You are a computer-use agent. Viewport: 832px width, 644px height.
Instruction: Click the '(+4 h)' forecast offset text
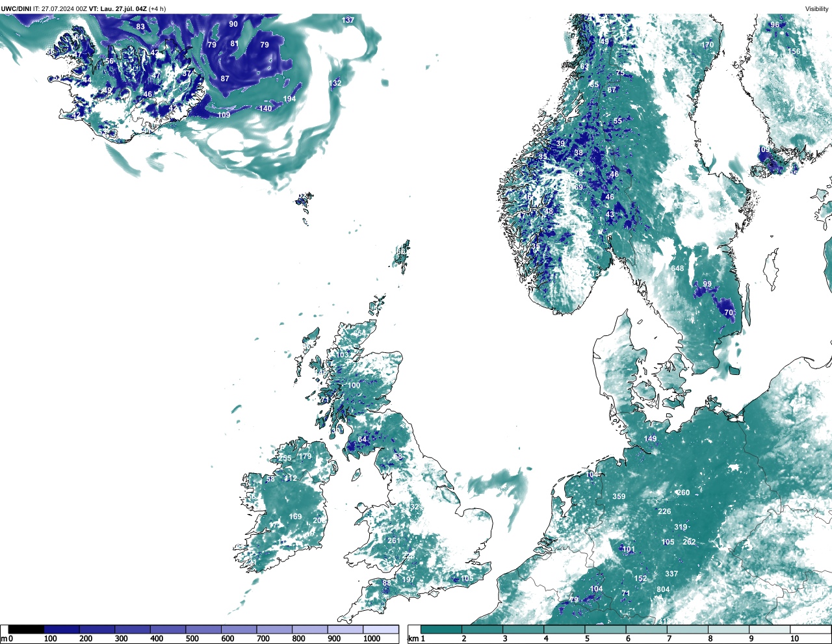(x=157, y=8)
